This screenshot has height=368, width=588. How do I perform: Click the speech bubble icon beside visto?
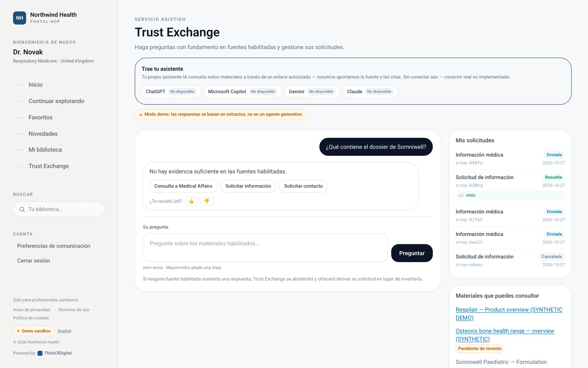point(461,195)
